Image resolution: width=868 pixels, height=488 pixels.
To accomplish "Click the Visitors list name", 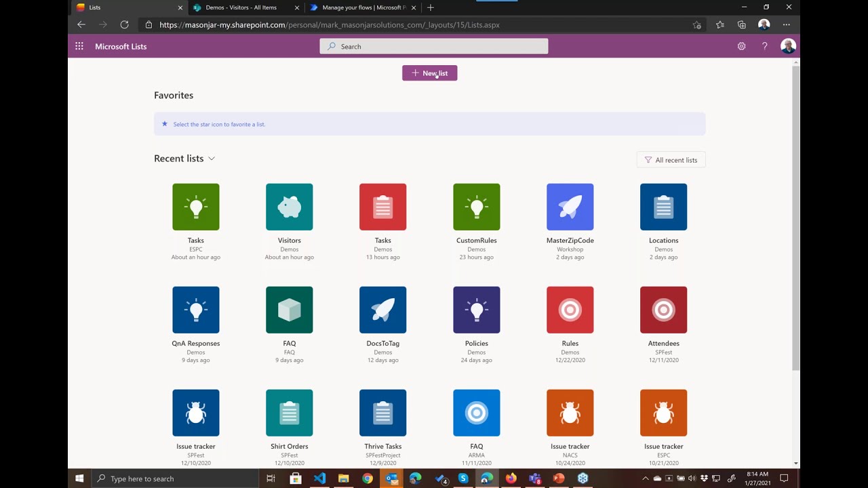I will tap(290, 241).
